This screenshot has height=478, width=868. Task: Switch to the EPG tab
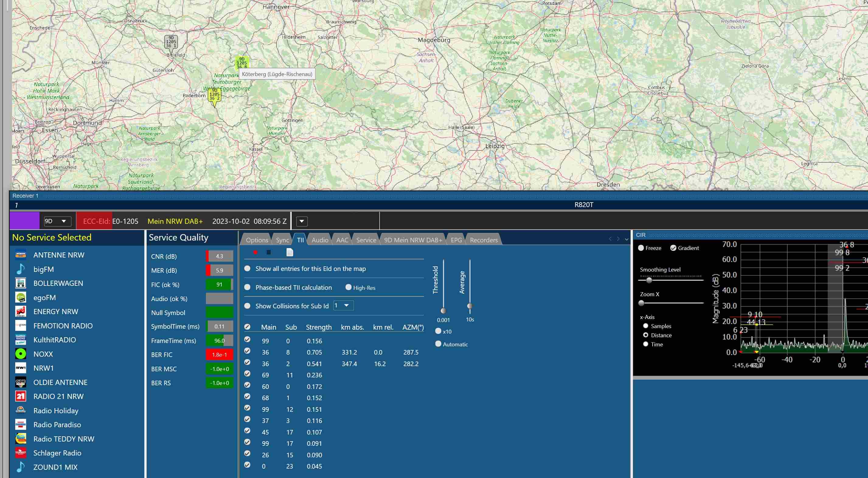[x=456, y=240]
